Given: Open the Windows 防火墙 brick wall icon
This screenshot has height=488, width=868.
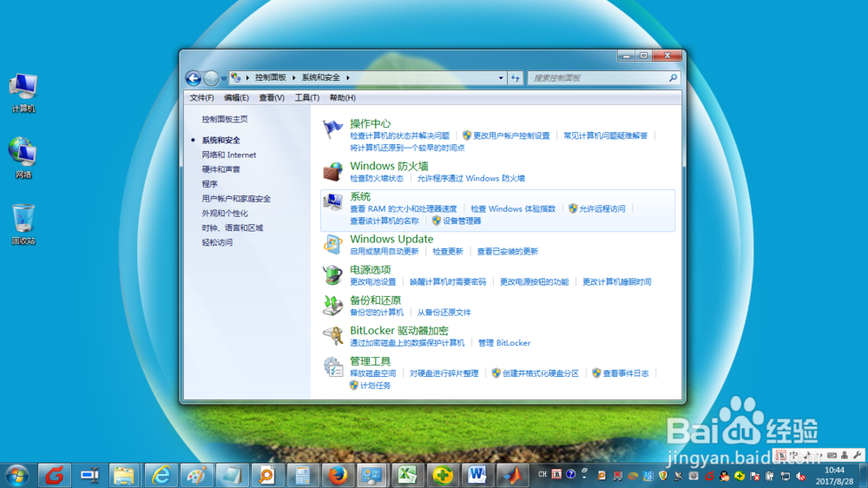Looking at the screenshot, I should point(332,171).
